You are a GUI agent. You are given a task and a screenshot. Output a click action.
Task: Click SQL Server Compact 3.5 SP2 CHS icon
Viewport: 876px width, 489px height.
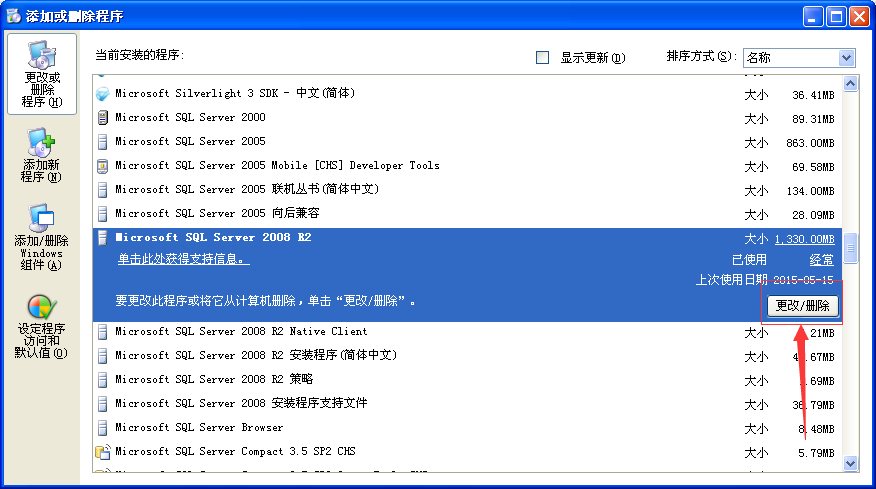[x=102, y=452]
